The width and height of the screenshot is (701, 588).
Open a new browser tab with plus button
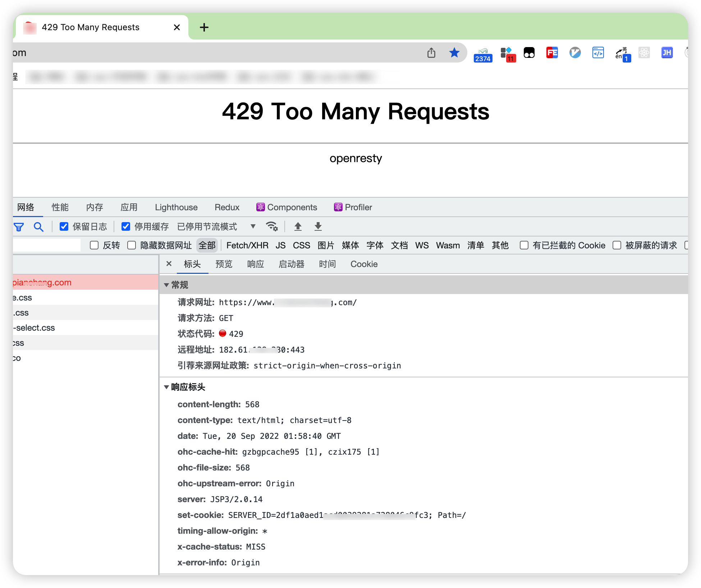pyautogui.click(x=204, y=27)
